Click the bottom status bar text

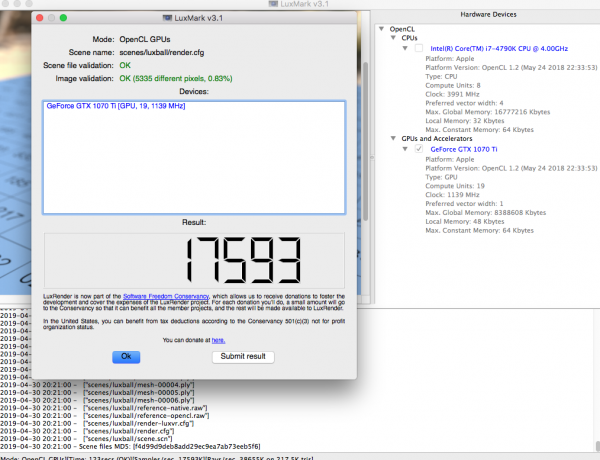pyautogui.click(x=157, y=458)
